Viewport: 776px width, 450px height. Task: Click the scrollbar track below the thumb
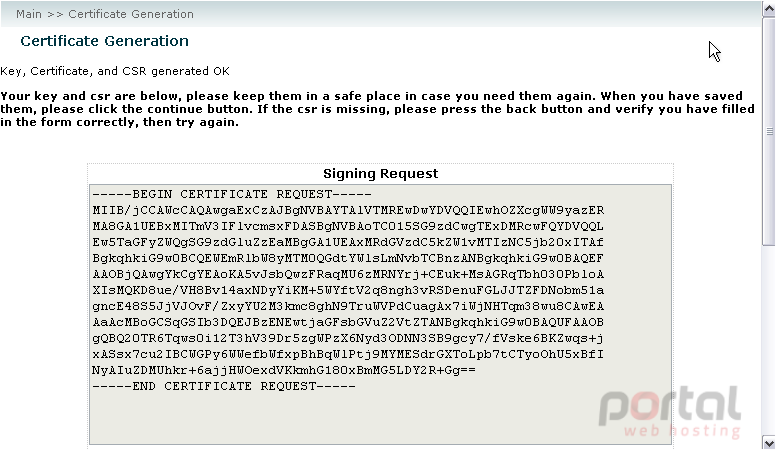point(769,339)
